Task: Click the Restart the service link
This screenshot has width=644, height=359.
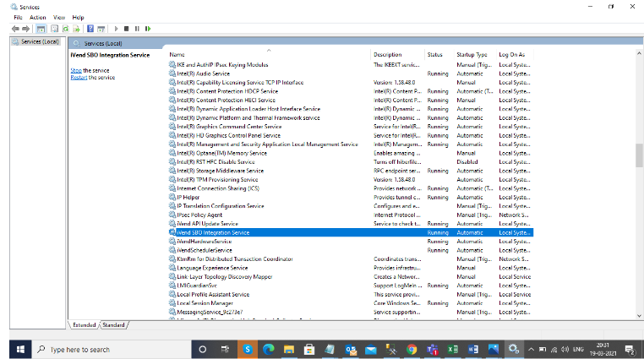Action: [x=79, y=78]
